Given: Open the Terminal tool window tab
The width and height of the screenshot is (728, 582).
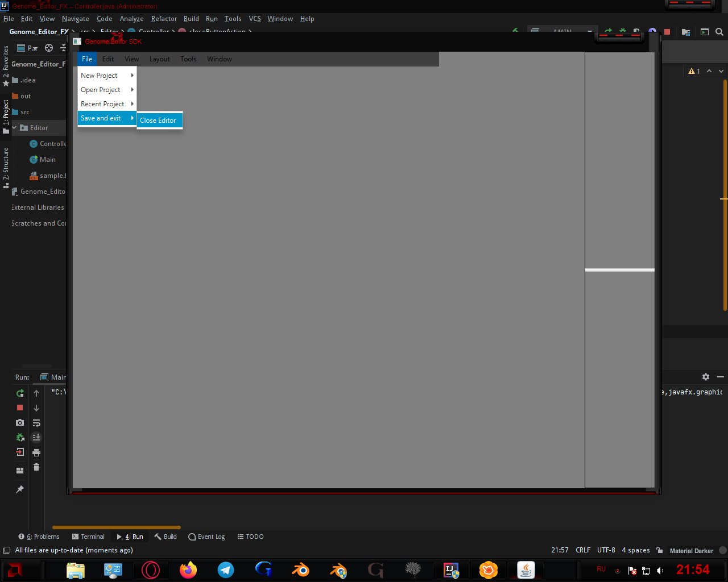Looking at the screenshot, I should (88, 537).
